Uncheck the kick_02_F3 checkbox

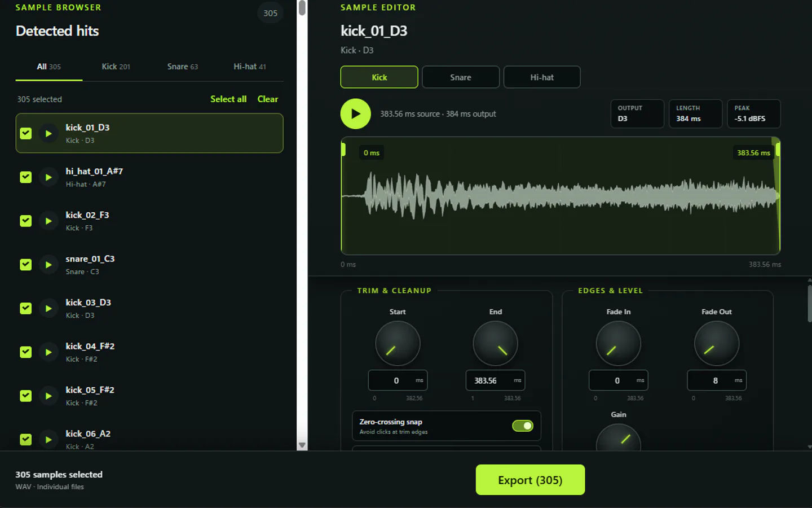(x=26, y=221)
